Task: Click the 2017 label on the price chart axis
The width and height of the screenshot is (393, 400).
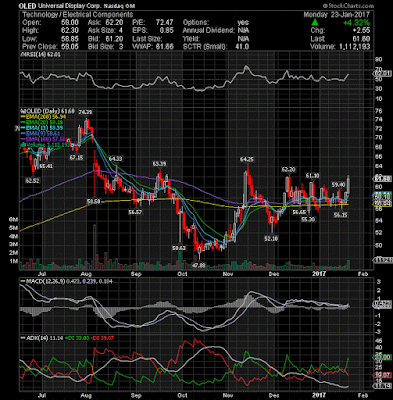Action: 319,274
